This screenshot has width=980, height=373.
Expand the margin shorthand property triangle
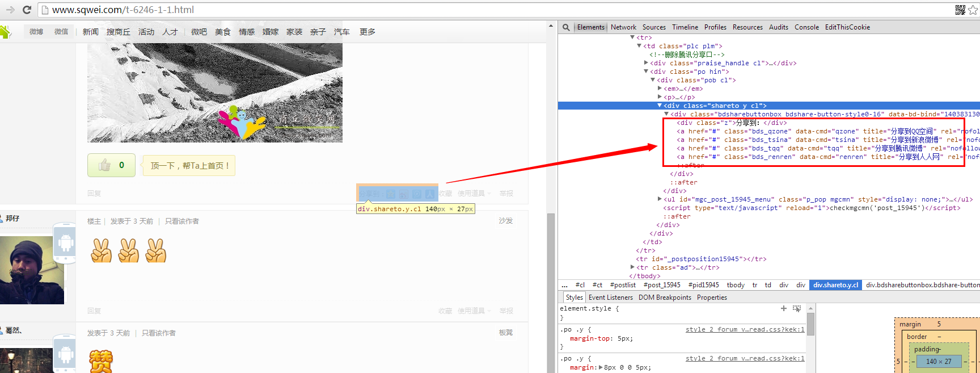(x=601, y=367)
